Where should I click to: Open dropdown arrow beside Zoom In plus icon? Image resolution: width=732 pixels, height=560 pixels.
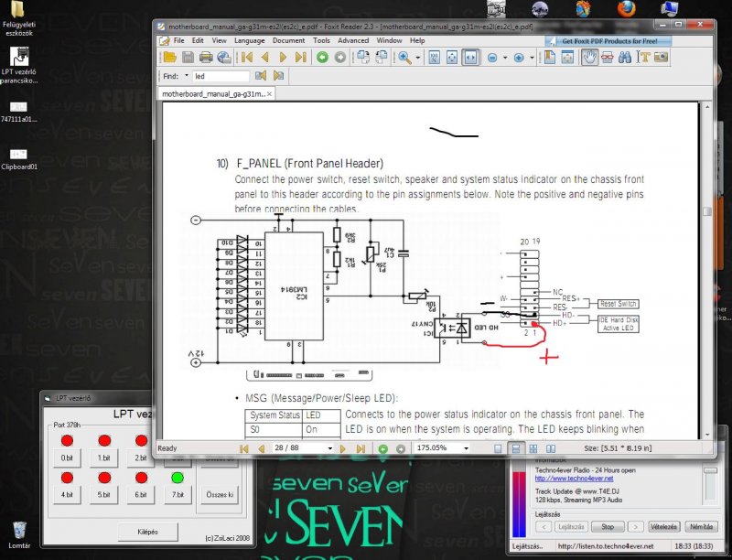pos(532,58)
